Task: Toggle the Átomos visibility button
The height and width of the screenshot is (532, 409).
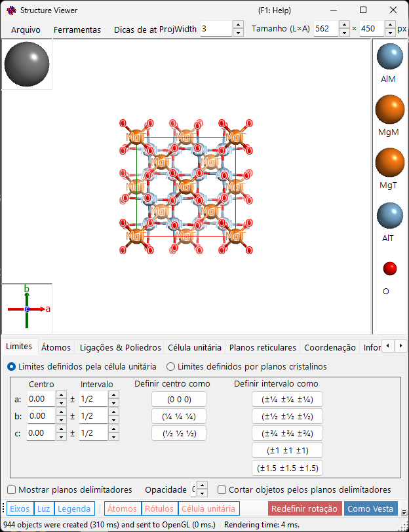Action: (123, 508)
